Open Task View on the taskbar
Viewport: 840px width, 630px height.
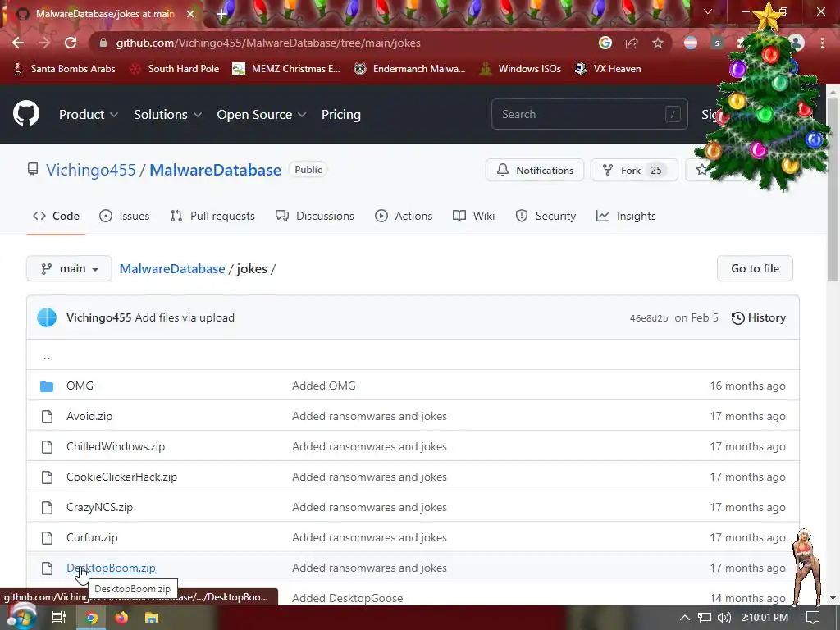pos(59,618)
